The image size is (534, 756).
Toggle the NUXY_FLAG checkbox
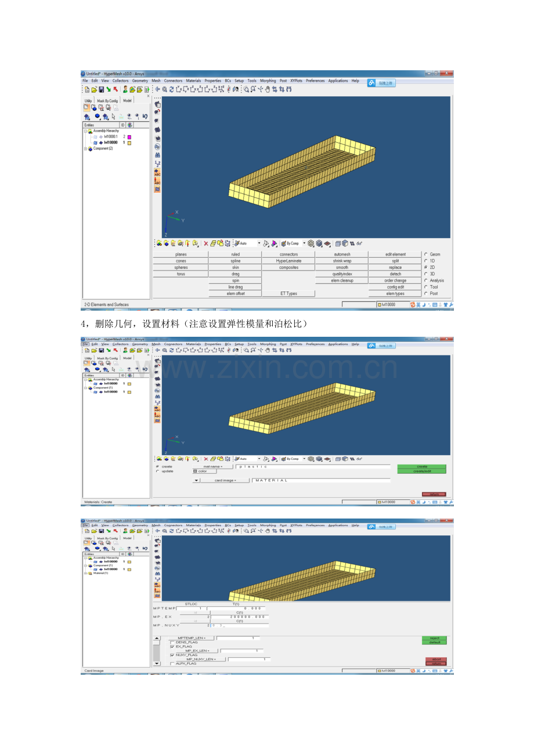coord(172,654)
